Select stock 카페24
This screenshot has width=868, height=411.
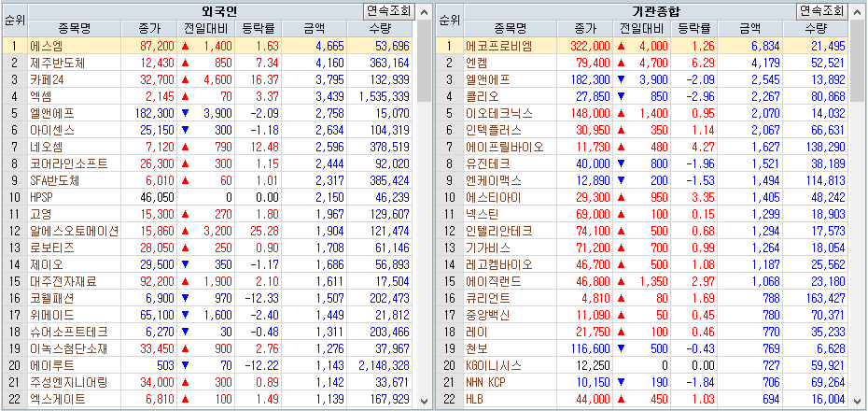point(47,79)
